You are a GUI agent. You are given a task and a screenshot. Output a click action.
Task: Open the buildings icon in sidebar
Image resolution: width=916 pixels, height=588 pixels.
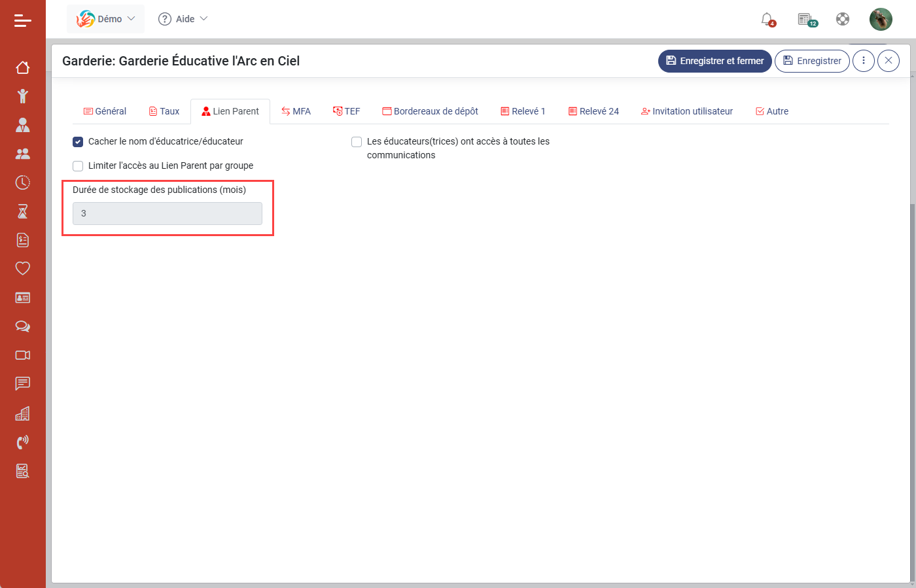tap(23, 413)
